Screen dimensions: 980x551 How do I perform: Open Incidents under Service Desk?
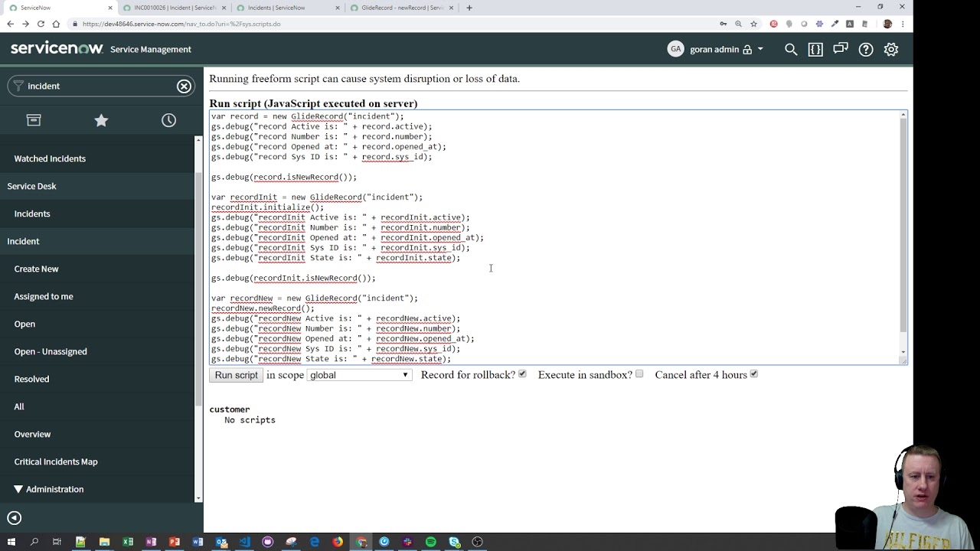[x=32, y=214]
